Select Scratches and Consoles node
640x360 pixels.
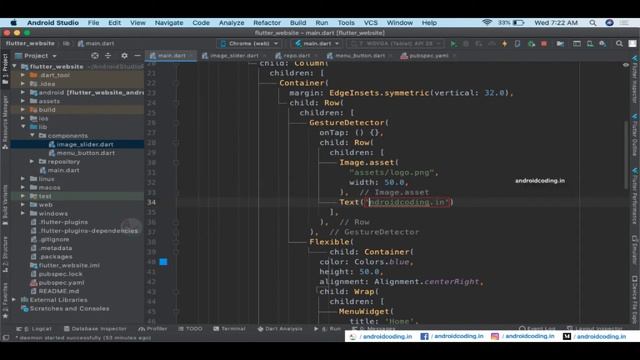tap(69, 309)
